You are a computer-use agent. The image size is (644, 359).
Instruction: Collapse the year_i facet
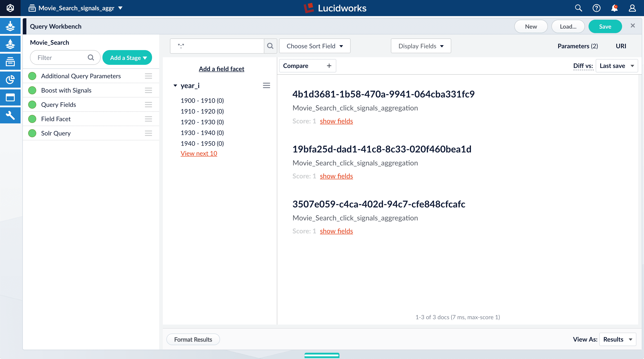tap(175, 86)
